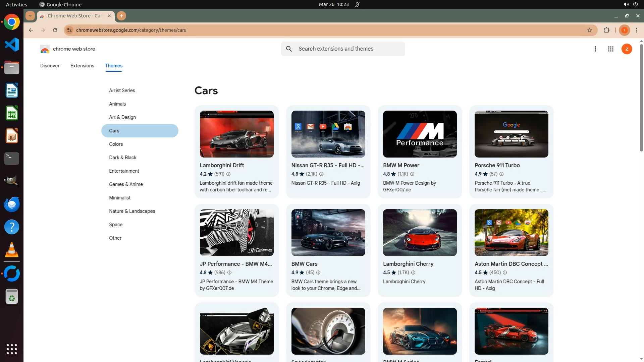This screenshot has height=362, width=644.
Task: Select Dark & Black theme category
Action: tap(122, 158)
